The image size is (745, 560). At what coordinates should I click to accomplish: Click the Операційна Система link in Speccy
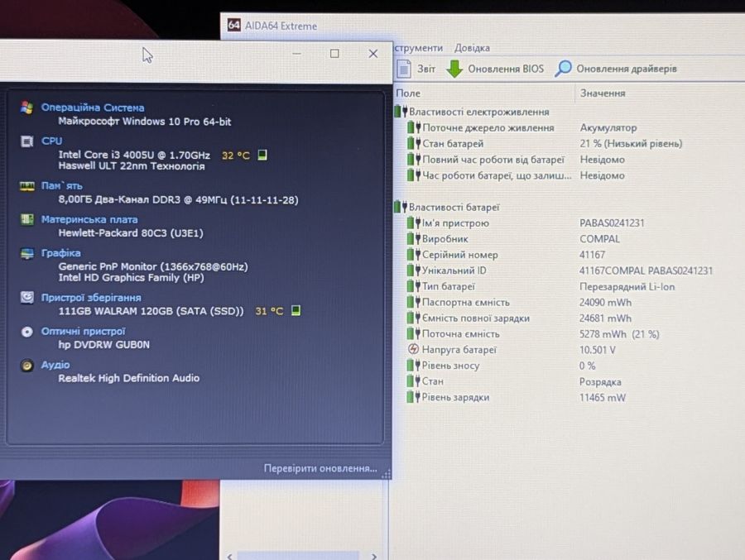point(93,108)
